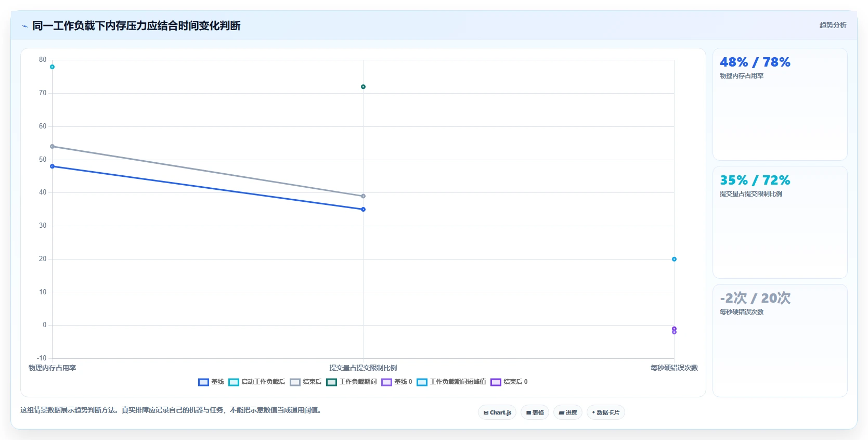Click the trend icon beside the page title
Viewport: 868px width, 440px height.
click(24, 26)
